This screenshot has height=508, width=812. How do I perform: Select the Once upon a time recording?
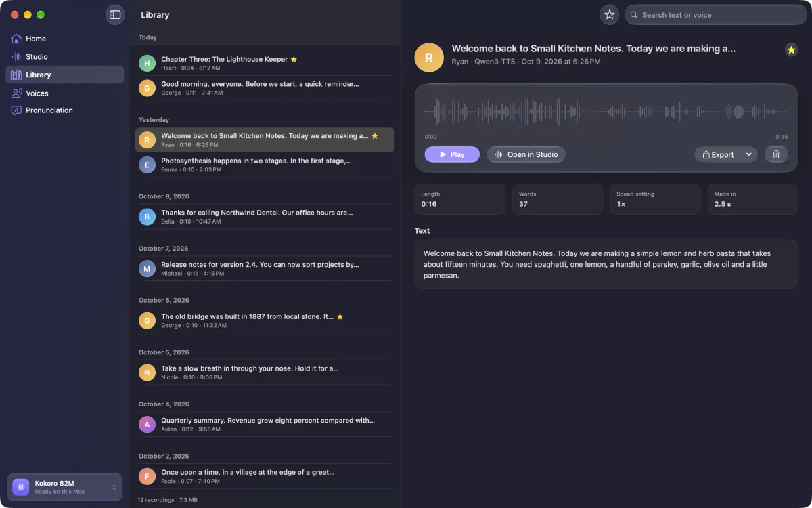click(x=265, y=476)
